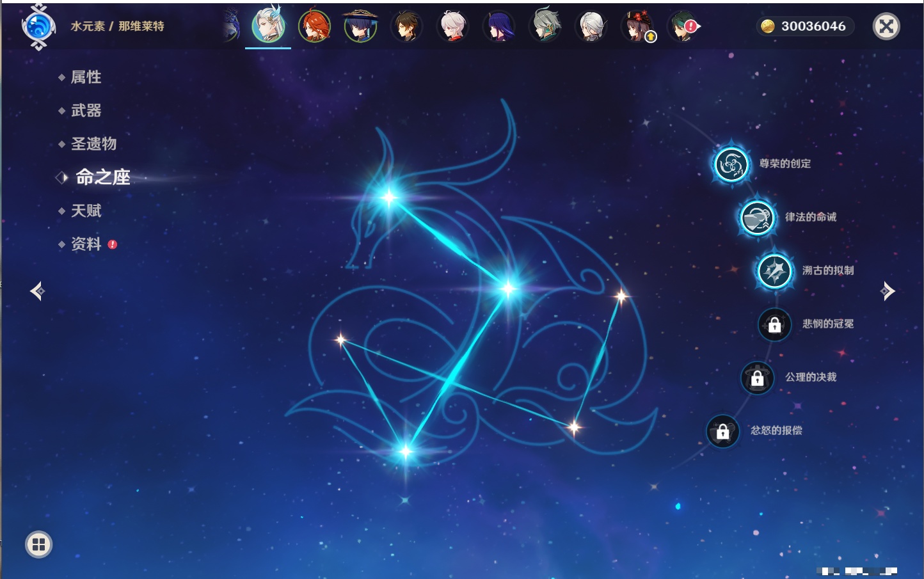This screenshot has width=924, height=579.
Task: Click the 悲悯的冠冕 label text
Action: point(828,324)
